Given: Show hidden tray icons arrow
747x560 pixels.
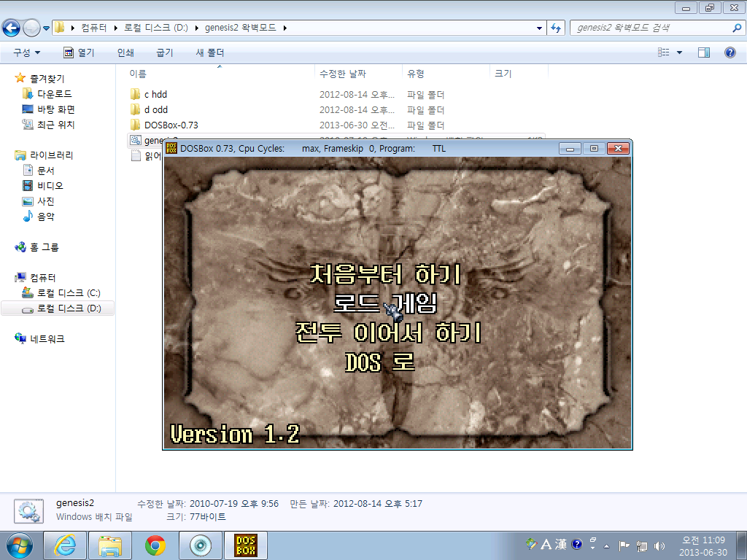Looking at the screenshot, I should pyautogui.click(x=606, y=545).
